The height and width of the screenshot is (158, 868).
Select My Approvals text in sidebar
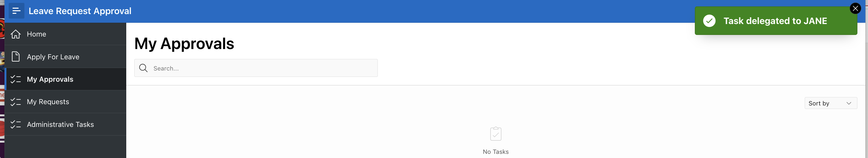[50, 79]
